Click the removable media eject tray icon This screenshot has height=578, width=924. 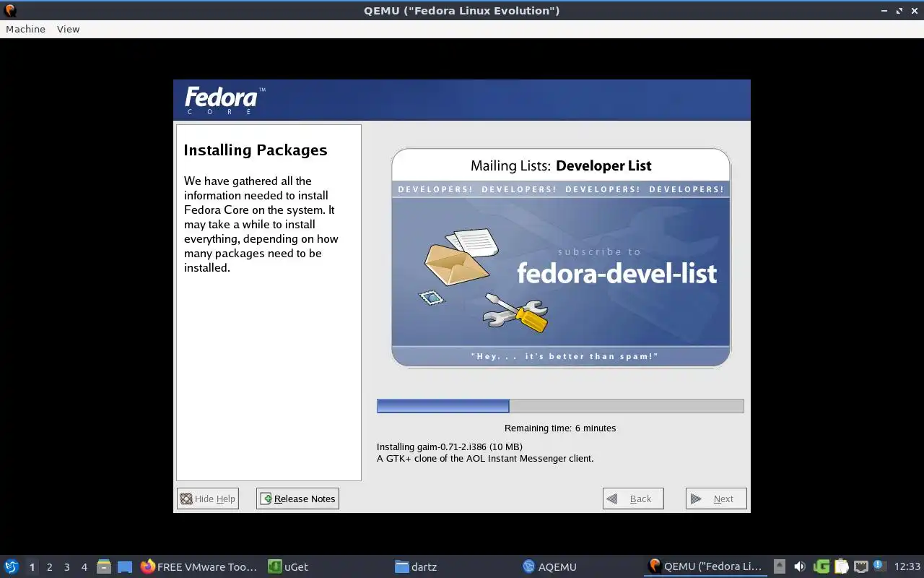780,566
